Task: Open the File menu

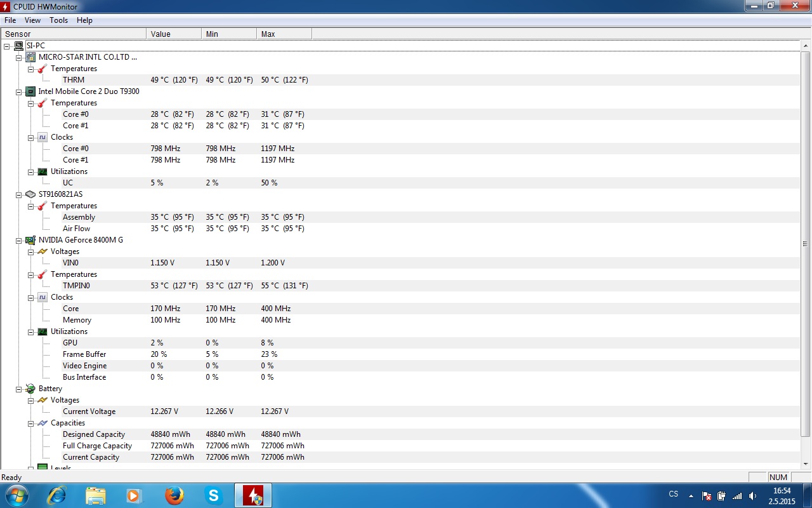Action: tap(10, 20)
